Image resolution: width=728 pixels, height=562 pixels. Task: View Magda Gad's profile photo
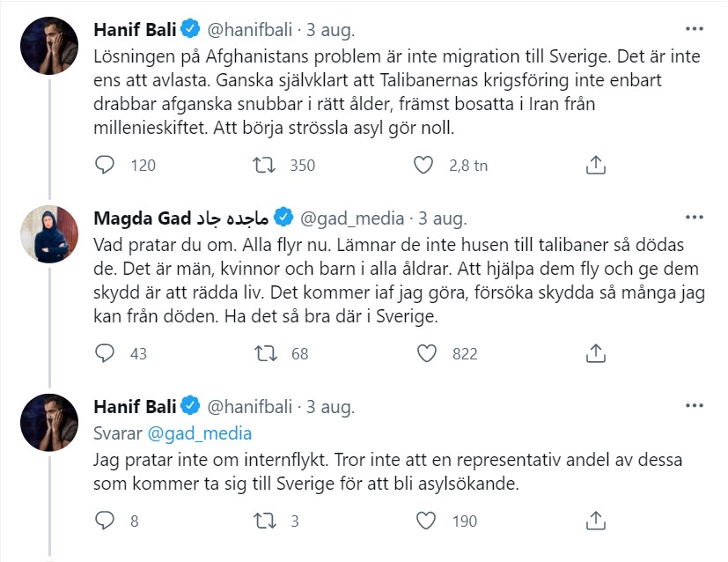49,234
